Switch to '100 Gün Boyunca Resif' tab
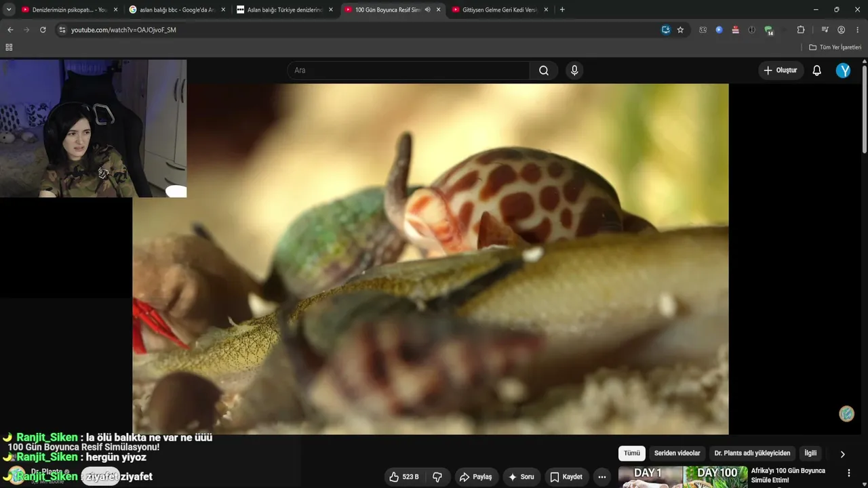868x488 pixels. pos(392,9)
